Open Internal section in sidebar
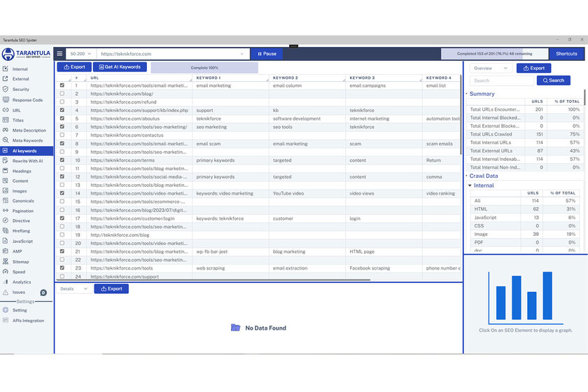588x392 pixels. point(20,69)
